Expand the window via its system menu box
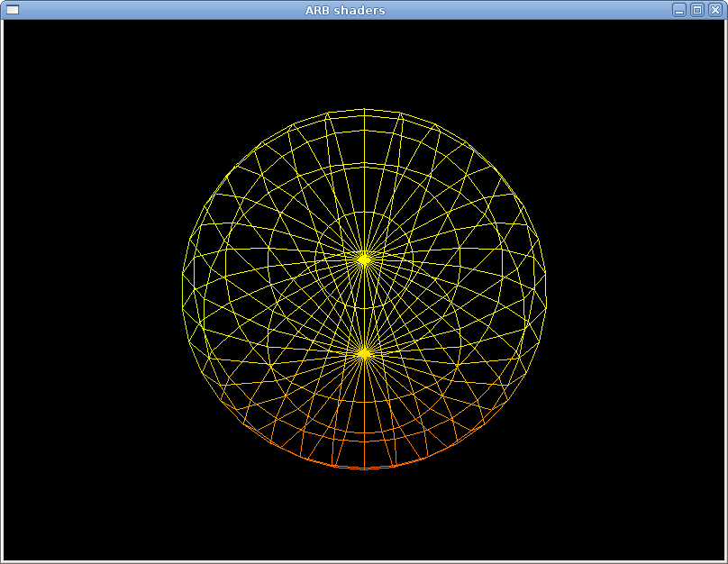The height and width of the screenshot is (564, 728). pos(13,9)
